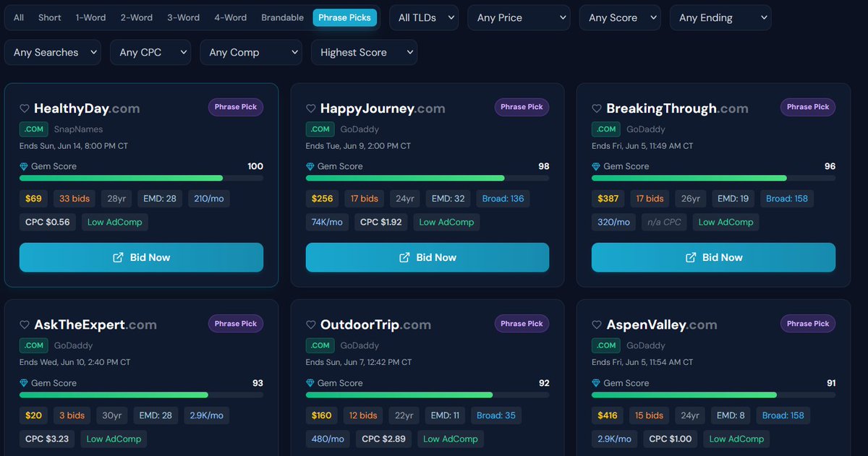868x456 pixels.
Task: Click the AspenValley.com Gem Score progress bar
Action: click(x=713, y=395)
